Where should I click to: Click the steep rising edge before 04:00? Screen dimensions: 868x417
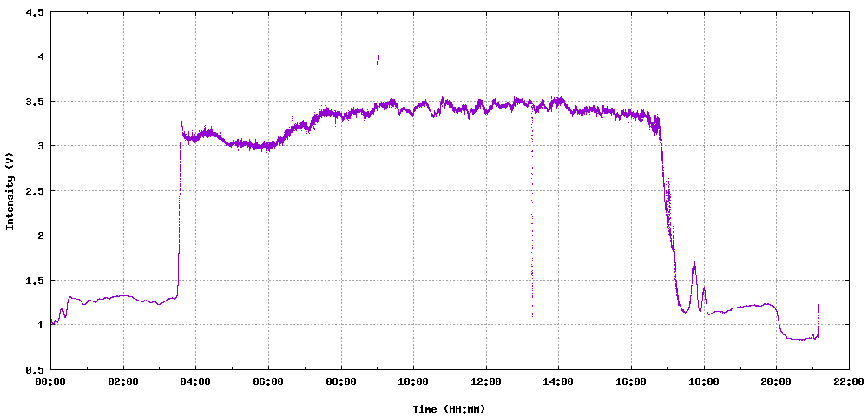[180, 208]
